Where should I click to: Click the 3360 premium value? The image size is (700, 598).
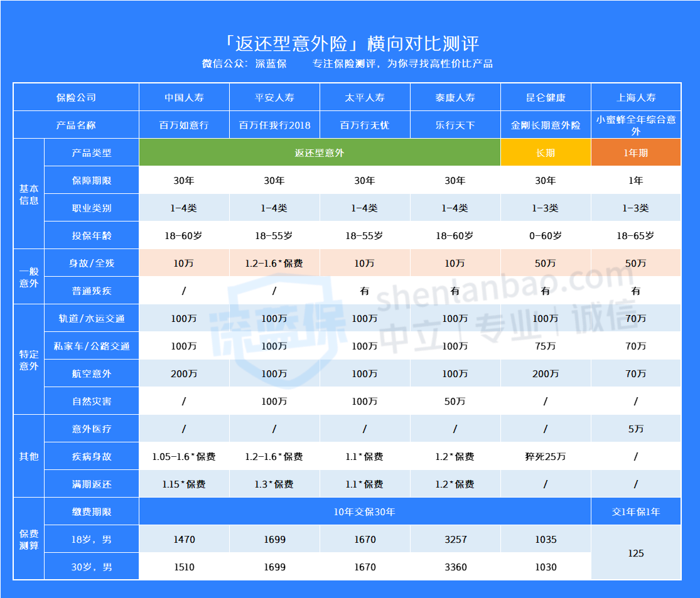(x=455, y=567)
